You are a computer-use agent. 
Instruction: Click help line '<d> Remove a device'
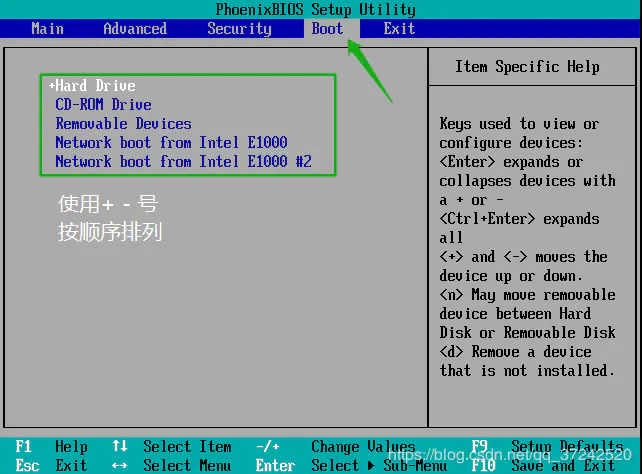[515, 352]
